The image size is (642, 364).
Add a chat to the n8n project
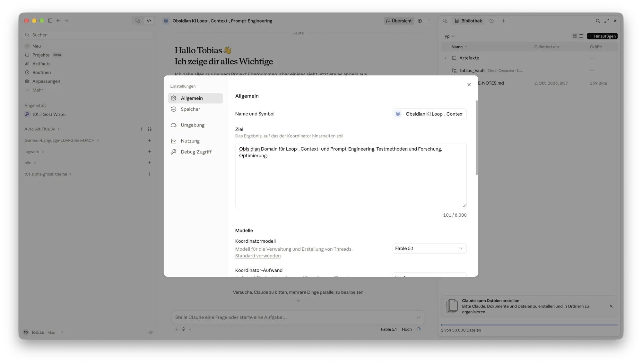[x=150, y=163]
